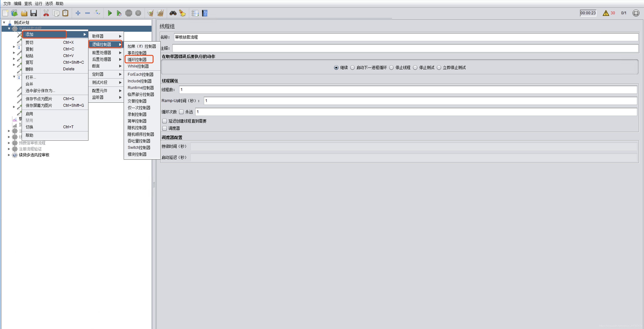Select 保存节点为图片 context menu entry
The width and height of the screenshot is (644, 329).
point(55,99)
